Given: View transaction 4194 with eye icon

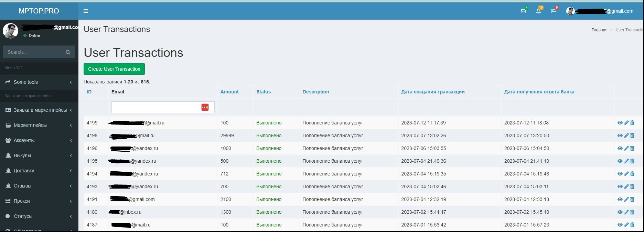Looking at the screenshot, I should [620, 174].
